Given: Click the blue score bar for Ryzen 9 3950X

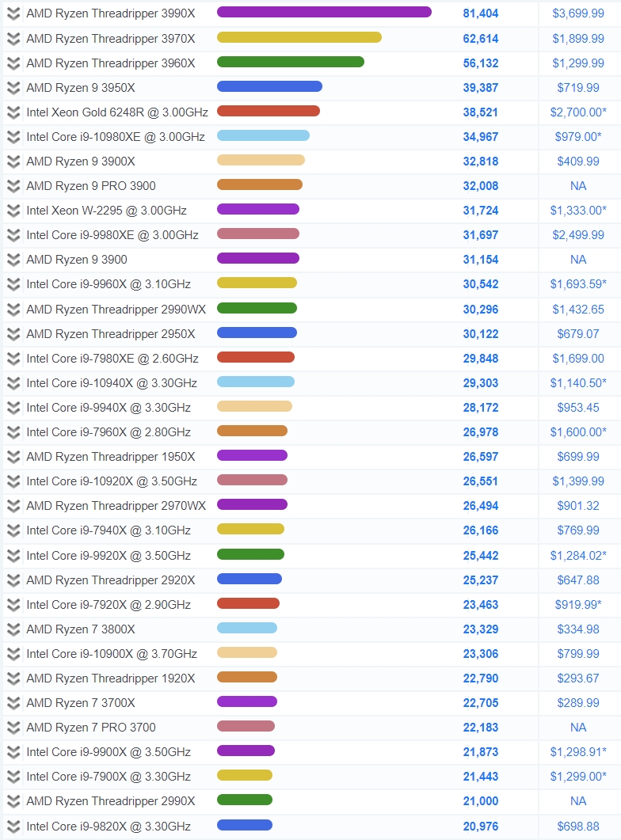Looking at the screenshot, I should click(269, 86).
